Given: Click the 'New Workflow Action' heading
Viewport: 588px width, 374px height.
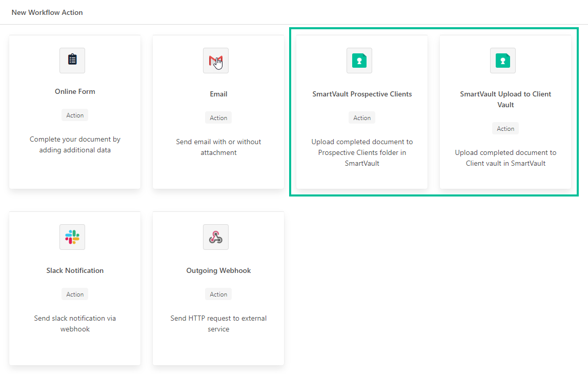Looking at the screenshot, I should pos(47,12).
